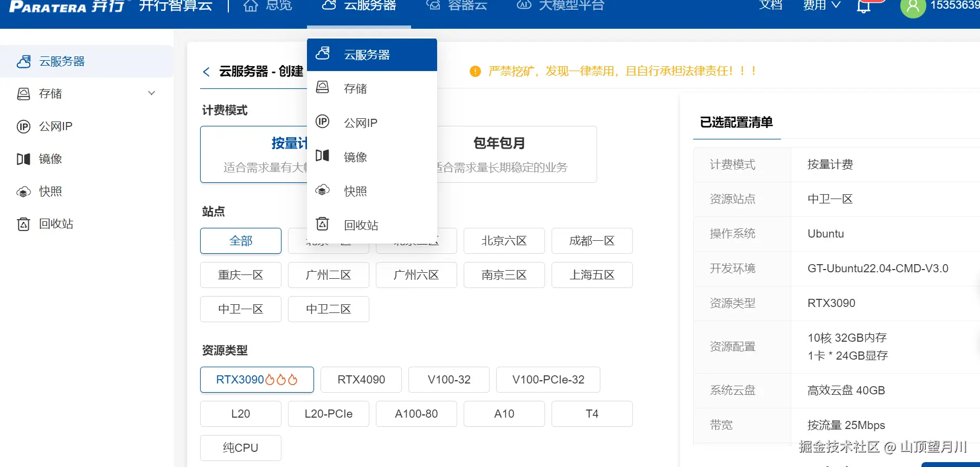Select the 上海五区 site
Viewport: 980px width, 467px height.
click(x=592, y=275)
